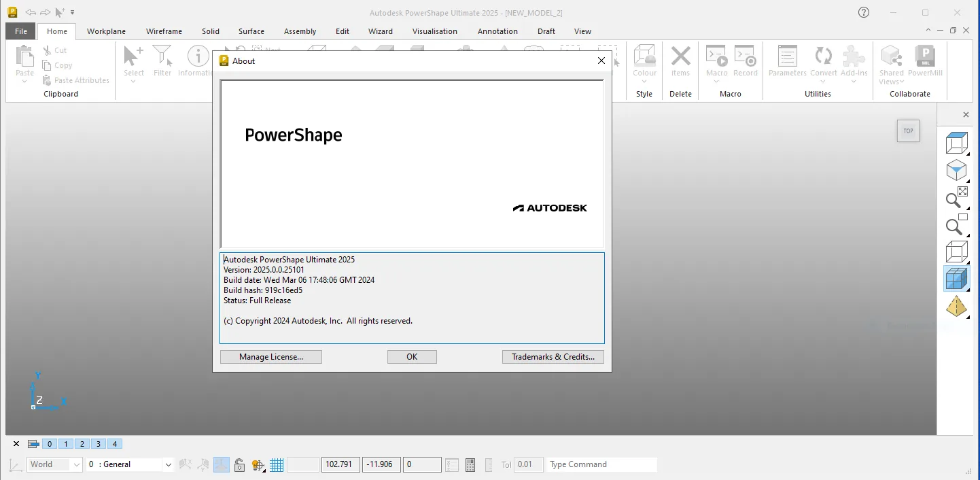Expand the dropdown arrow under Add-Ins

[x=854, y=82]
